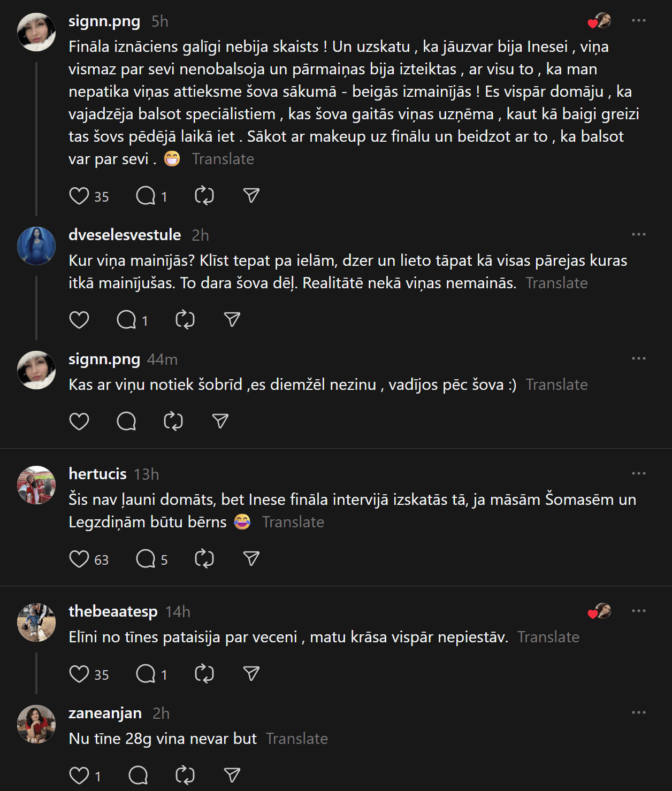Like zaneanjan's reply
Image resolution: width=672 pixels, height=791 pixels.
(79, 775)
